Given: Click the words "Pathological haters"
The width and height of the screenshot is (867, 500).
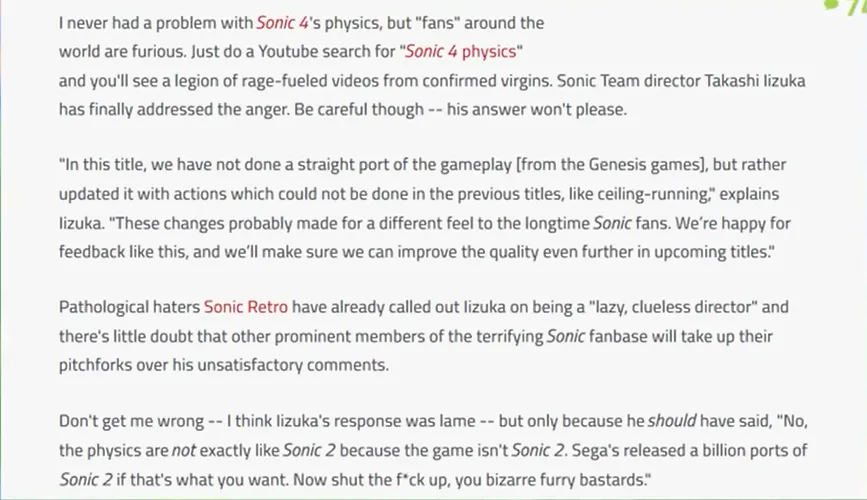Looking at the screenshot, I should [x=130, y=307].
